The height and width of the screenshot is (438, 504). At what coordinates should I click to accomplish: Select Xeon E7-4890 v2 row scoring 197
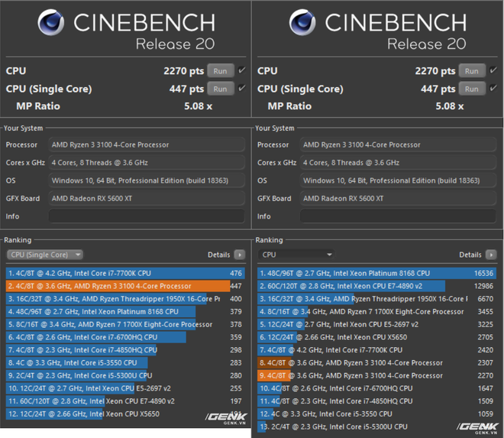125,401
